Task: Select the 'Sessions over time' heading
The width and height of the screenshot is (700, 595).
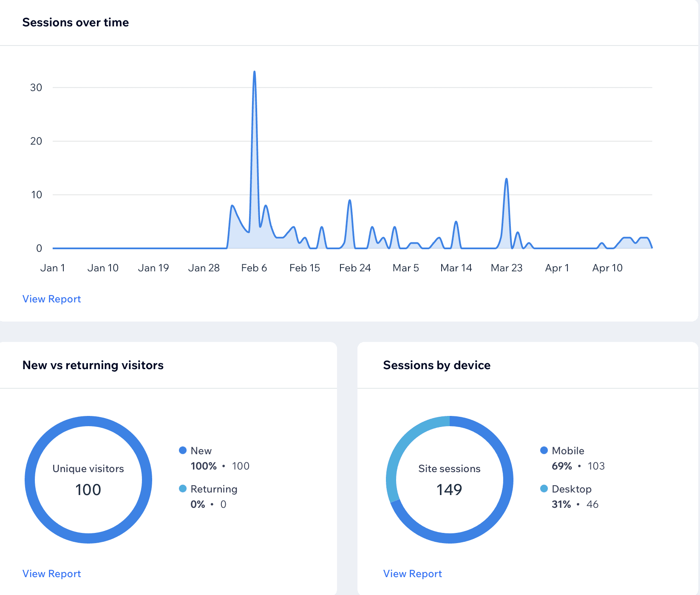Action: [76, 22]
